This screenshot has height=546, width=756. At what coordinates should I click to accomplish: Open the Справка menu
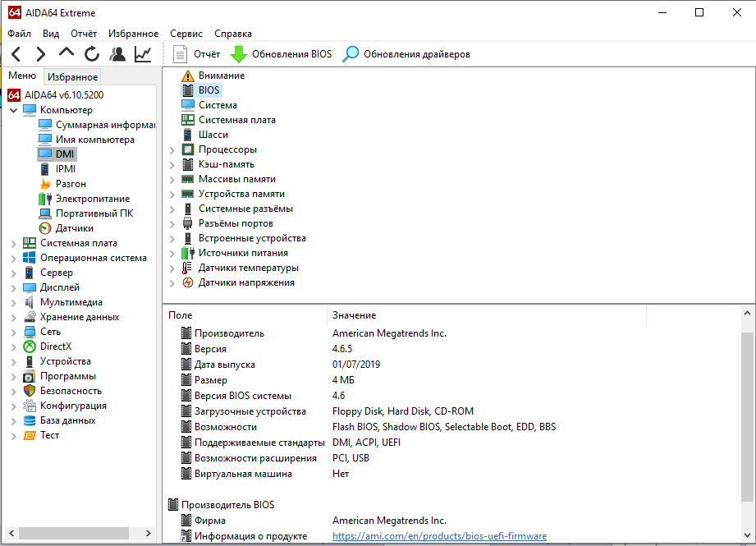click(233, 34)
